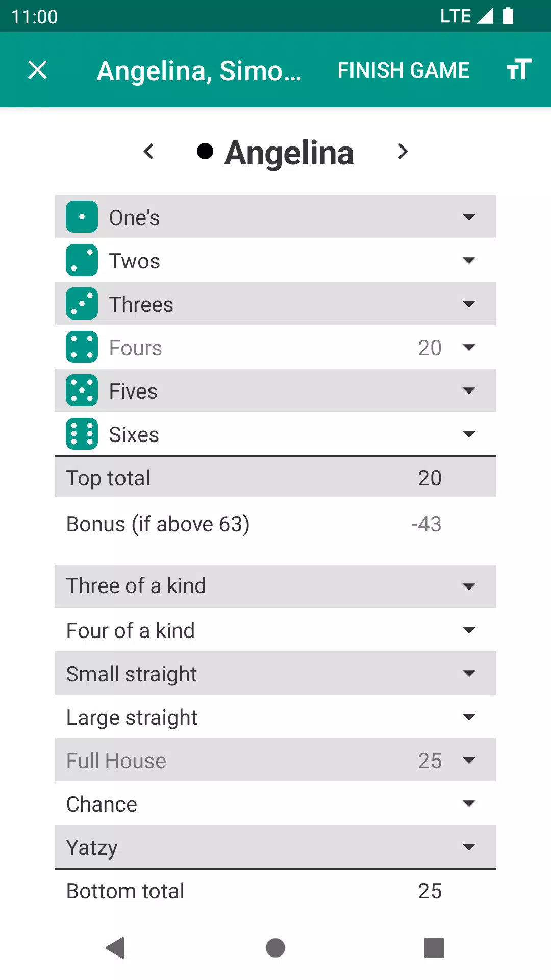The width and height of the screenshot is (551, 980).
Task: Go to the previous player
Action: pyautogui.click(x=148, y=152)
